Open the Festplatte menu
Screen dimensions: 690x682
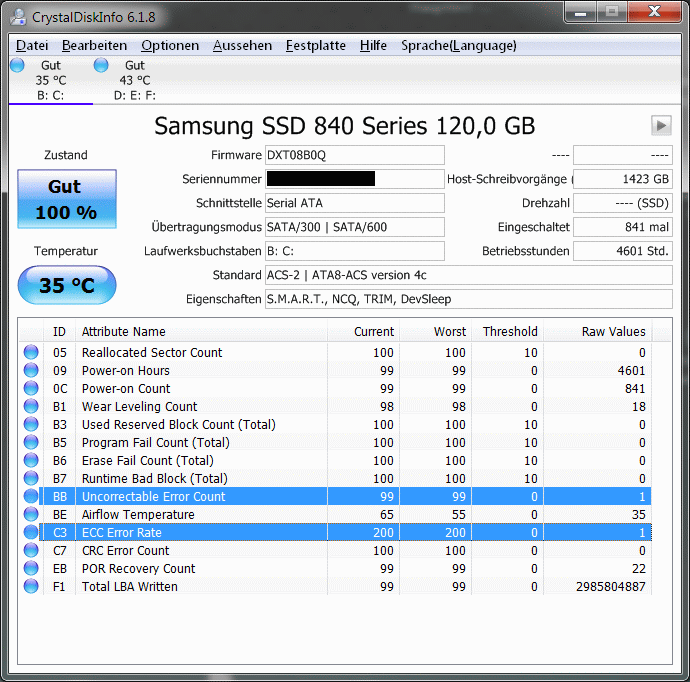316,45
